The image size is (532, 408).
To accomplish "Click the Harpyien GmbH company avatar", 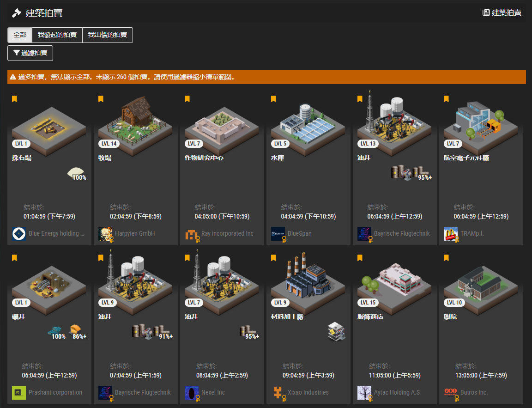I will tap(105, 234).
